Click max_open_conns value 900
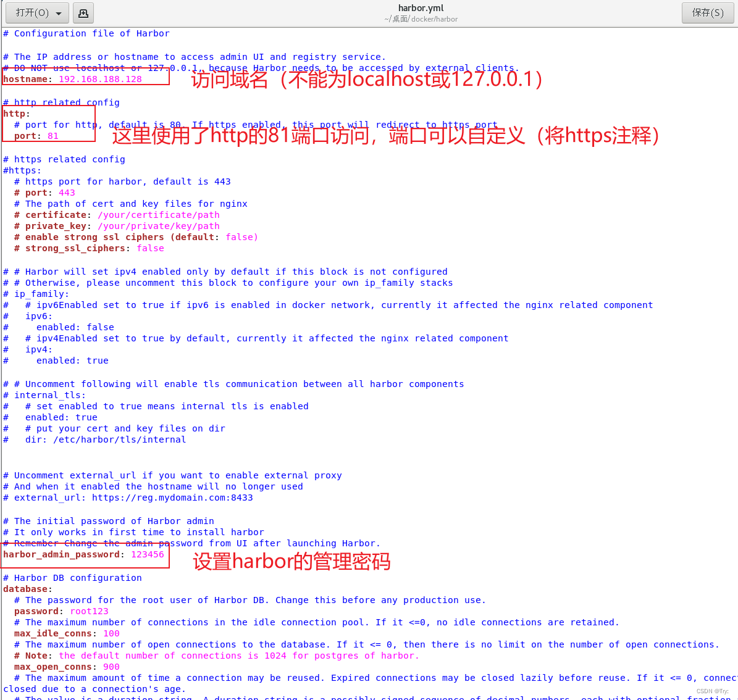This screenshot has height=700, width=738. coord(112,667)
